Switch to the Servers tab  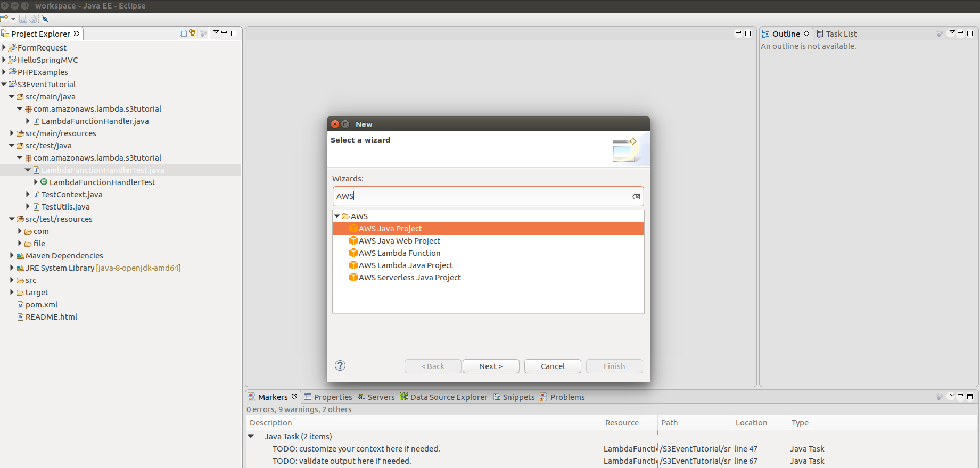[x=376, y=397]
